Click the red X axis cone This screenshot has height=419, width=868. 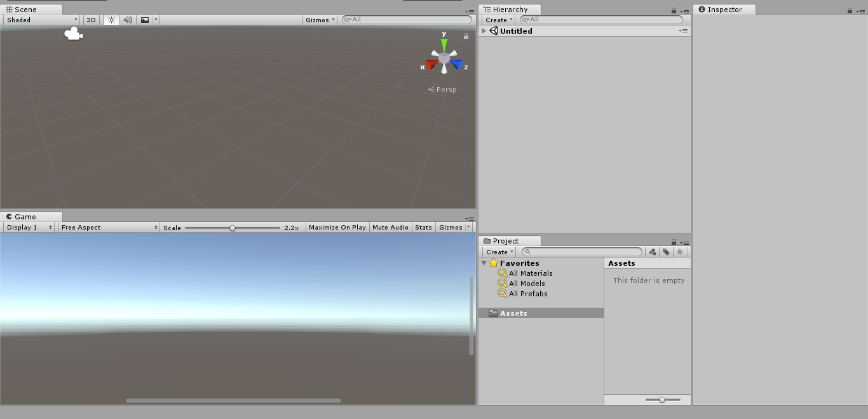point(431,64)
